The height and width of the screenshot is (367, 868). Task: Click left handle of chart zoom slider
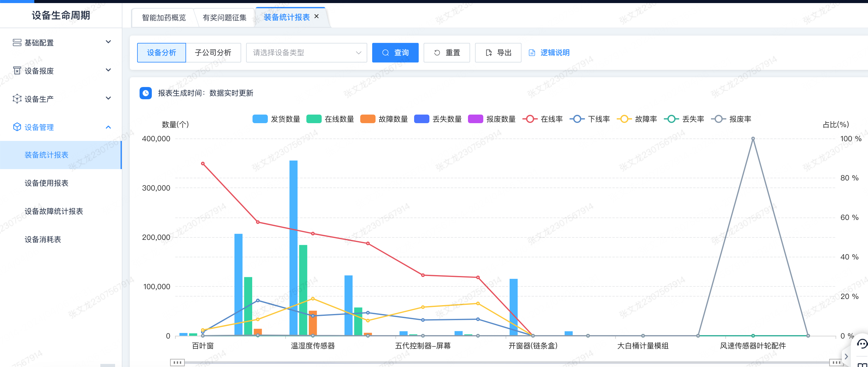pyautogui.click(x=177, y=363)
